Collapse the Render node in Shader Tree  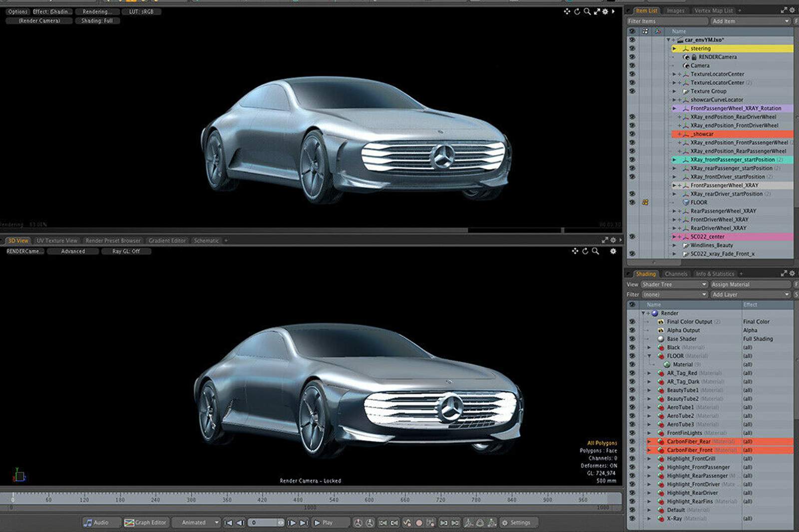coord(643,313)
